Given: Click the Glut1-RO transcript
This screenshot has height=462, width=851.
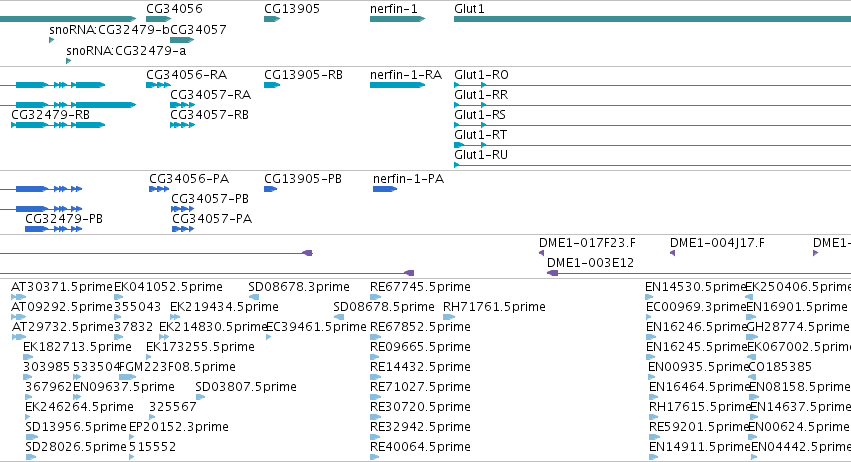Looking at the screenshot, I should click(x=481, y=74).
